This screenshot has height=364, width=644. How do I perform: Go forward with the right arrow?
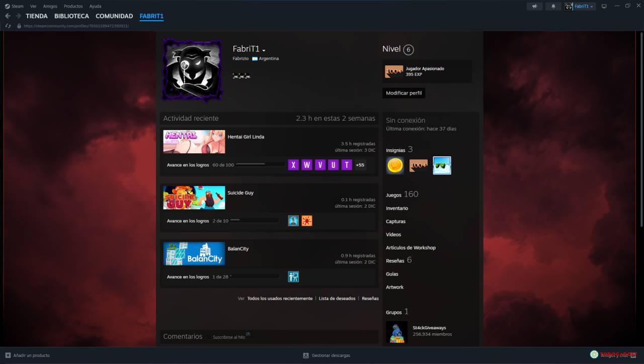[18, 16]
